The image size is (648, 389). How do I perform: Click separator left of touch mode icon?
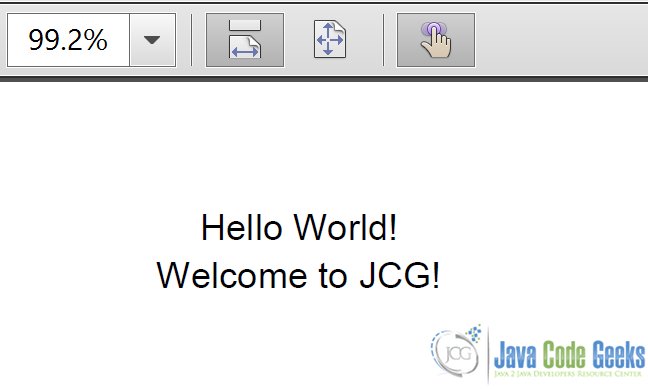[x=384, y=40]
